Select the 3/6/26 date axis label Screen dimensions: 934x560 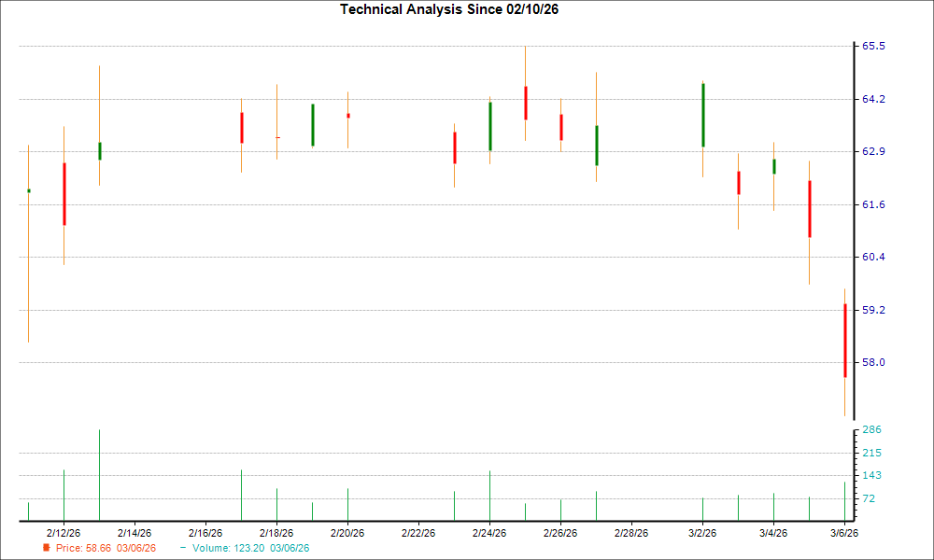(x=844, y=532)
